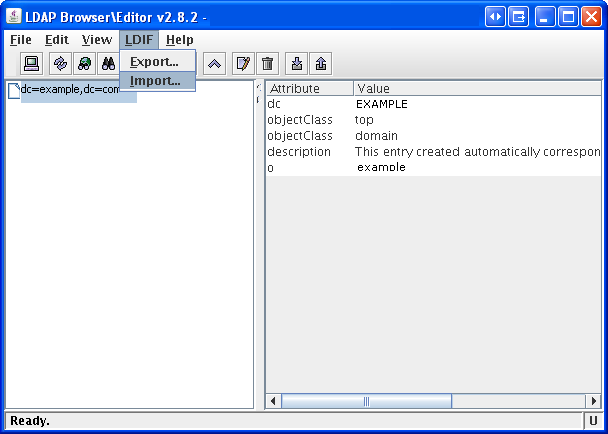Click the Value column header
608x434 pixels.
pos(478,88)
